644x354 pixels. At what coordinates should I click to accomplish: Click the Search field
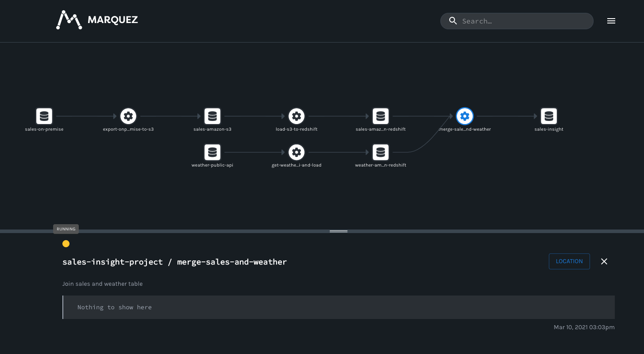[x=517, y=21]
